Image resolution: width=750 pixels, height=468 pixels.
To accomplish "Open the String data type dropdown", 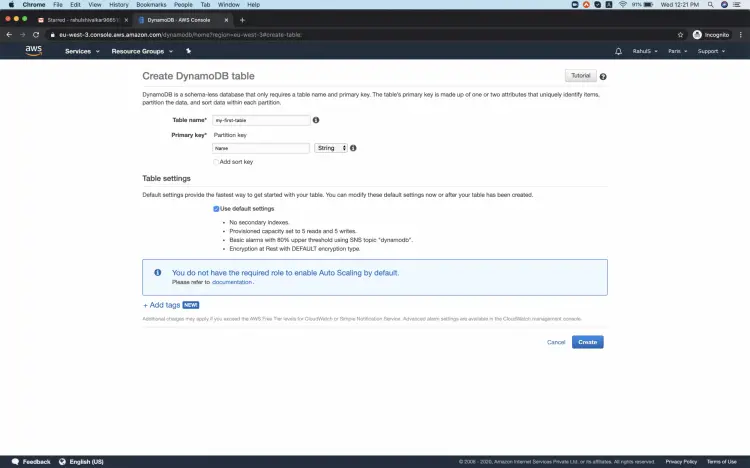I will (331, 148).
